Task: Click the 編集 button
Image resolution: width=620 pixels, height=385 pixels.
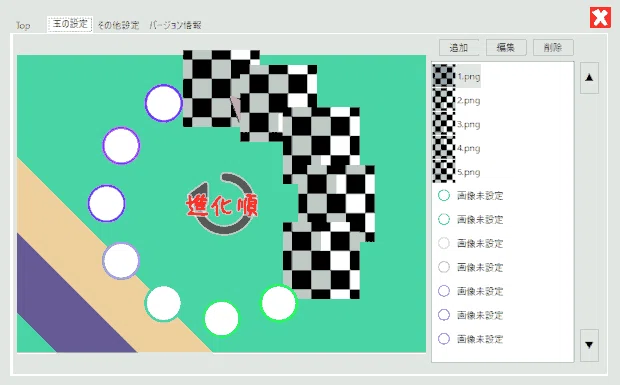Action: coord(506,48)
